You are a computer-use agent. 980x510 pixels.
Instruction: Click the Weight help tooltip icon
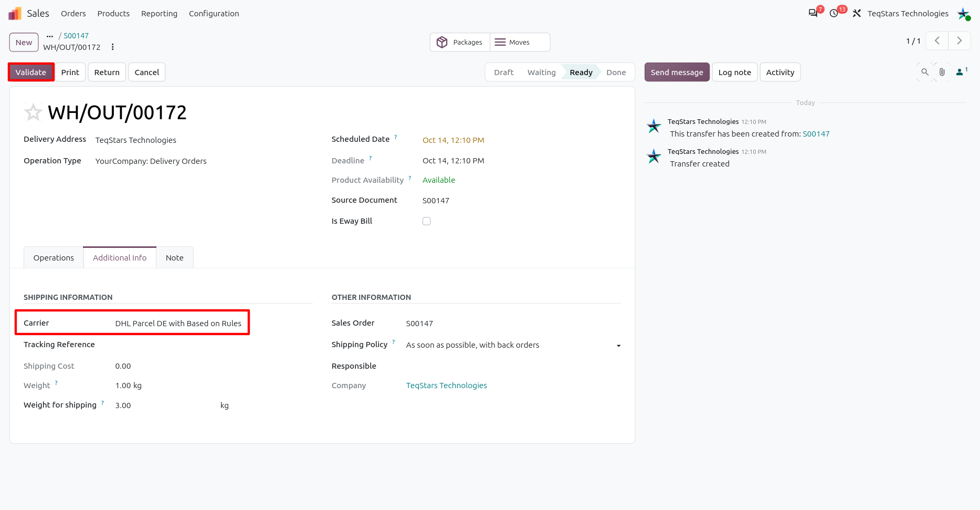[x=56, y=383]
